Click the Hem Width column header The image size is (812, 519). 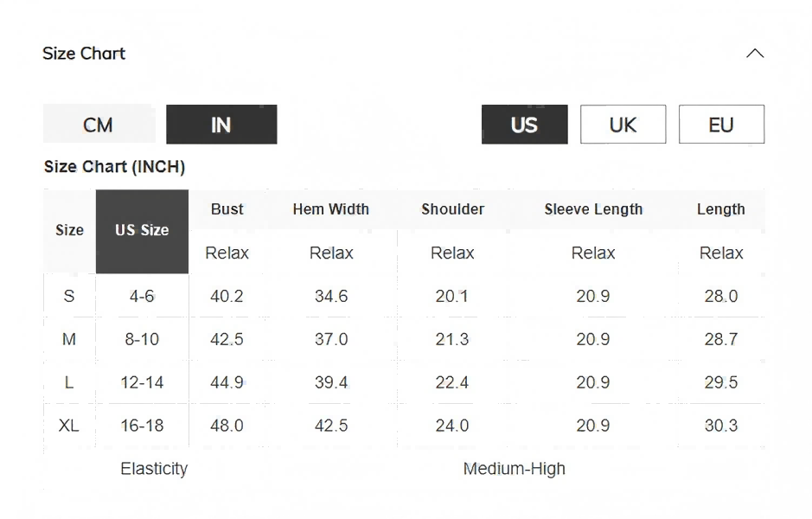tap(331, 209)
